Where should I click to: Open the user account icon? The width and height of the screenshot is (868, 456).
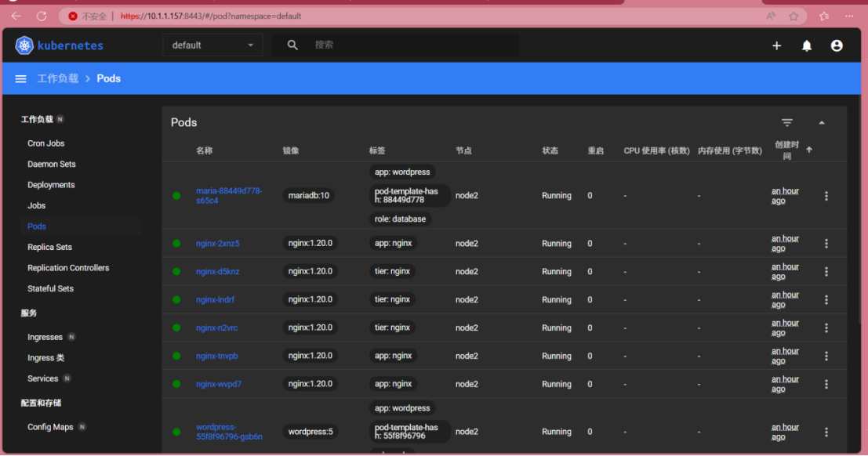point(837,45)
